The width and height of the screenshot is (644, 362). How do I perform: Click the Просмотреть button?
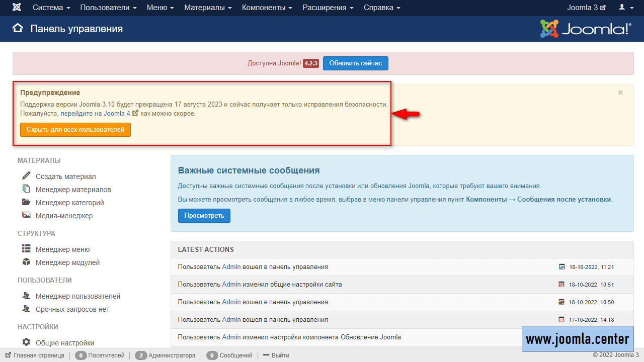click(204, 216)
